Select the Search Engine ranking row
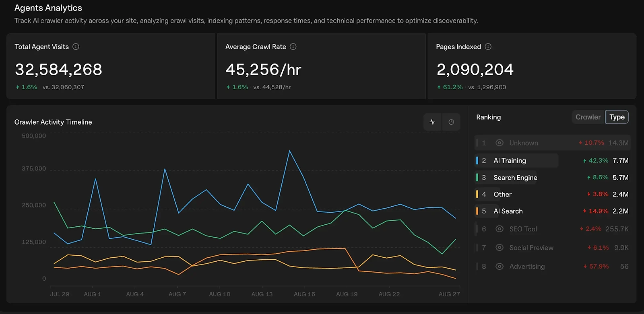This screenshot has height=314, width=644. coord(552,177)
